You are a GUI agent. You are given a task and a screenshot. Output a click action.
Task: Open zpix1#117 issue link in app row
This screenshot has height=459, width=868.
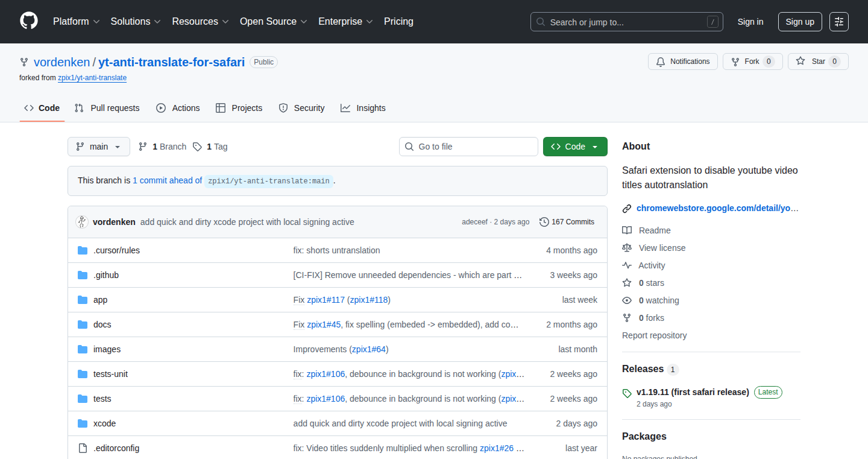tap(325, 300)
